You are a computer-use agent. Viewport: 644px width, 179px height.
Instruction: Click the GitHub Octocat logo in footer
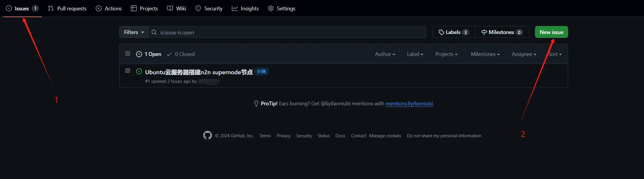(x=208, y=135)
